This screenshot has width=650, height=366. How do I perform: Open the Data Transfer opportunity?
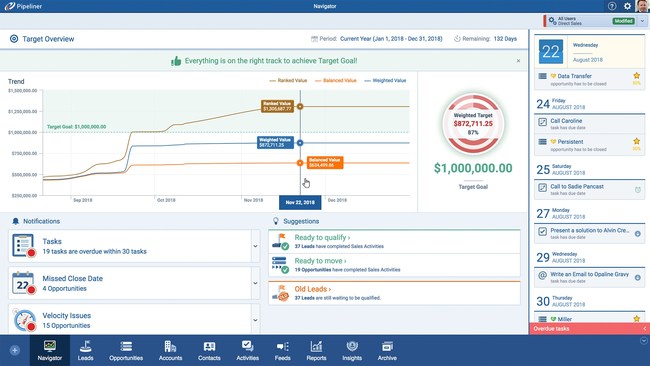575,76
